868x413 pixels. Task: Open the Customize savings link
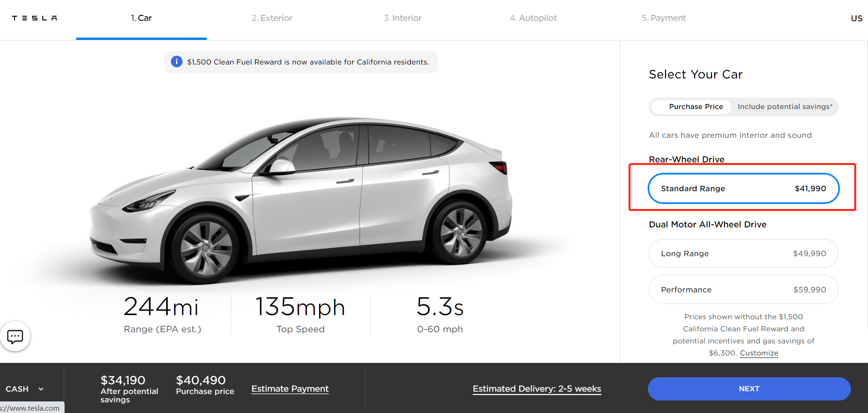coord(759,353)
